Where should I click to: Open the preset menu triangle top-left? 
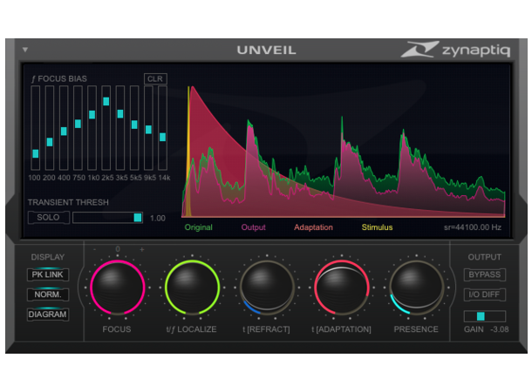pos(25,50)
